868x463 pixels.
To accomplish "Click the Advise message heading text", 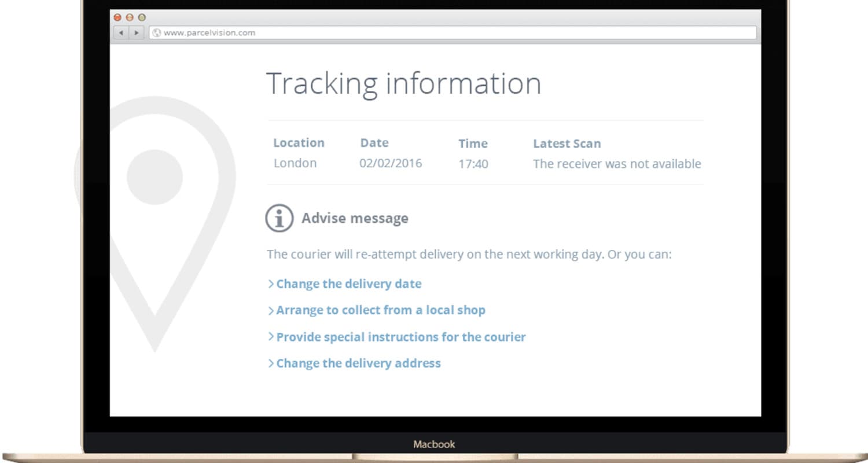I will 355,218.
